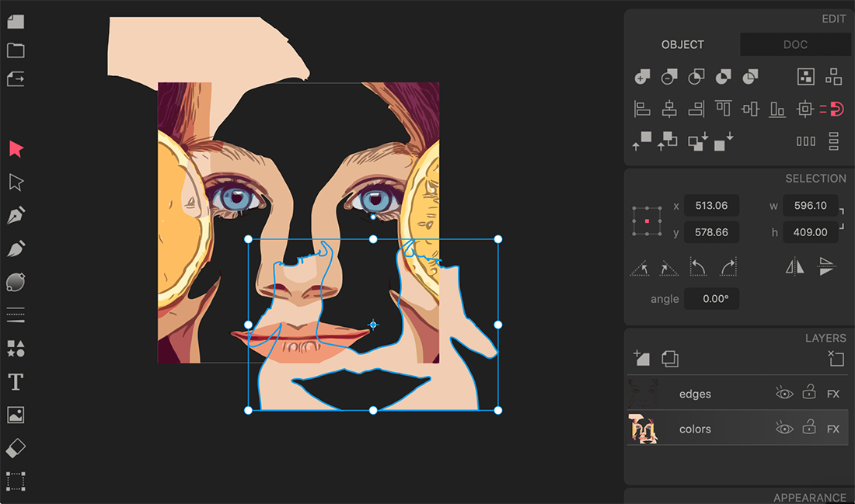This screenshot has height=504, width=855.
Task: Bring the object to front
Action: tap(641, 141)
